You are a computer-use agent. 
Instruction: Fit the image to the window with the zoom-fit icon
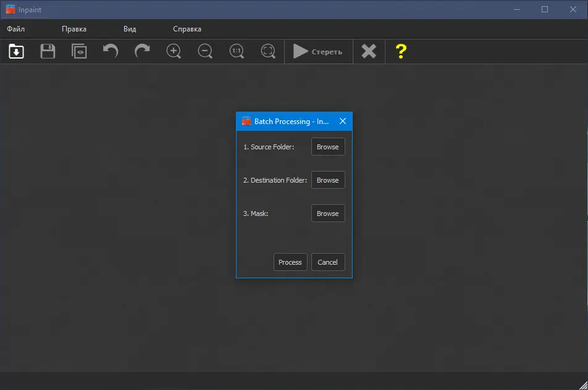point(268,51)
